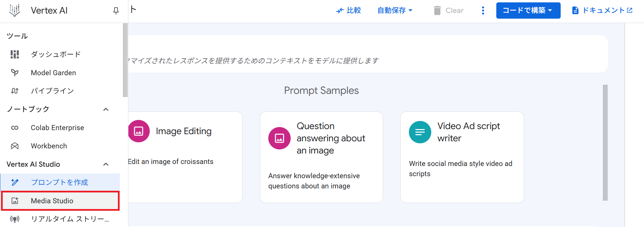
Task: Pin the Vertex AI navigation menu
Action: pos(116,11)
